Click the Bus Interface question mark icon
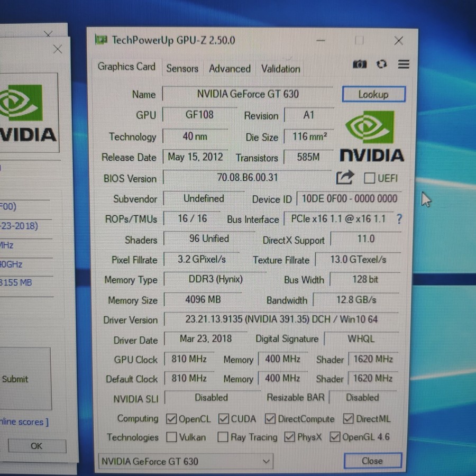Screen dimensions: 476x476 [399, 219]
